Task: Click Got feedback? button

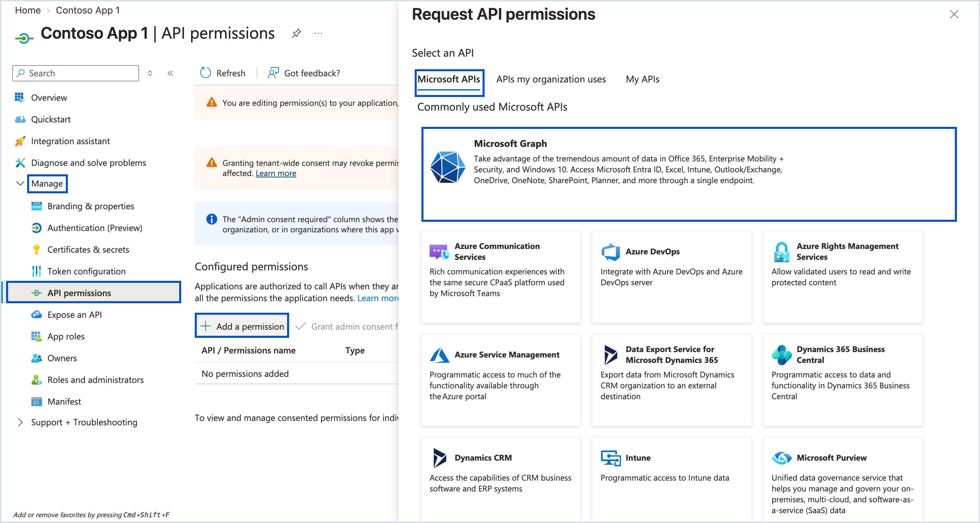Action: 304,73
